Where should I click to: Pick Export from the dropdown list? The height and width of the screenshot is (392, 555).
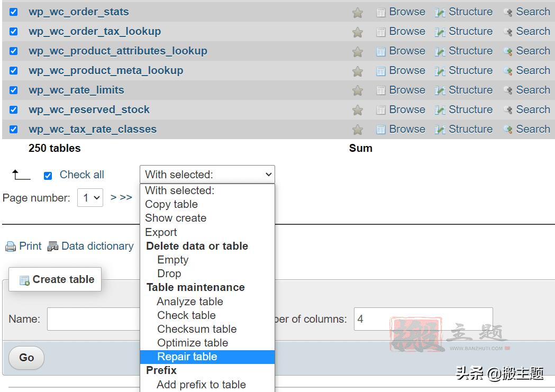pyautogui.click(x=161, y=232)
